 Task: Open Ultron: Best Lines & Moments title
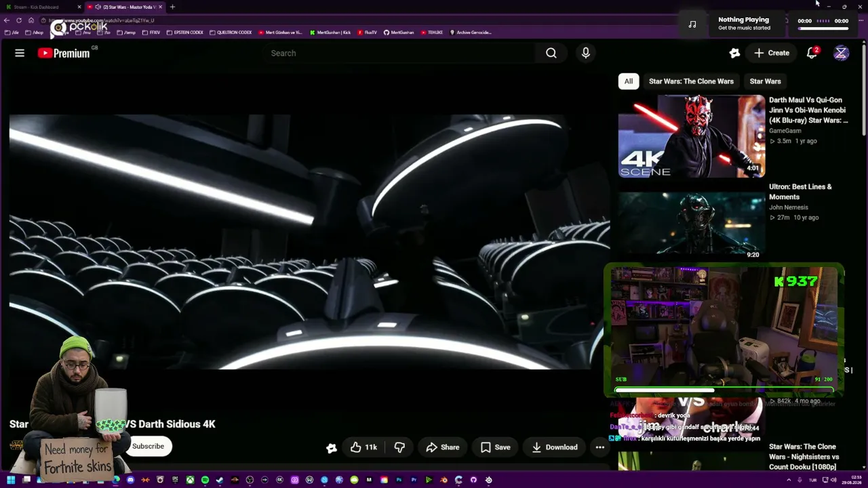click(800, 192)
